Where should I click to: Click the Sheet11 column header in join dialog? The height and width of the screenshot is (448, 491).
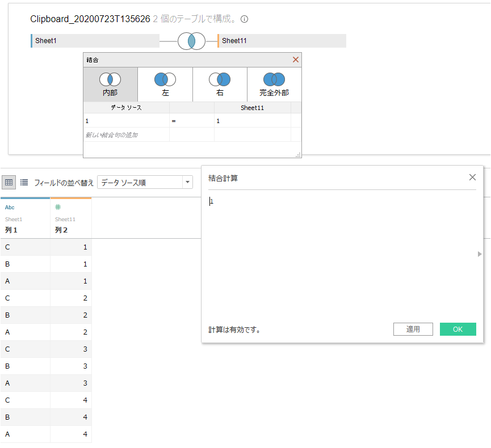click(253, 108)
